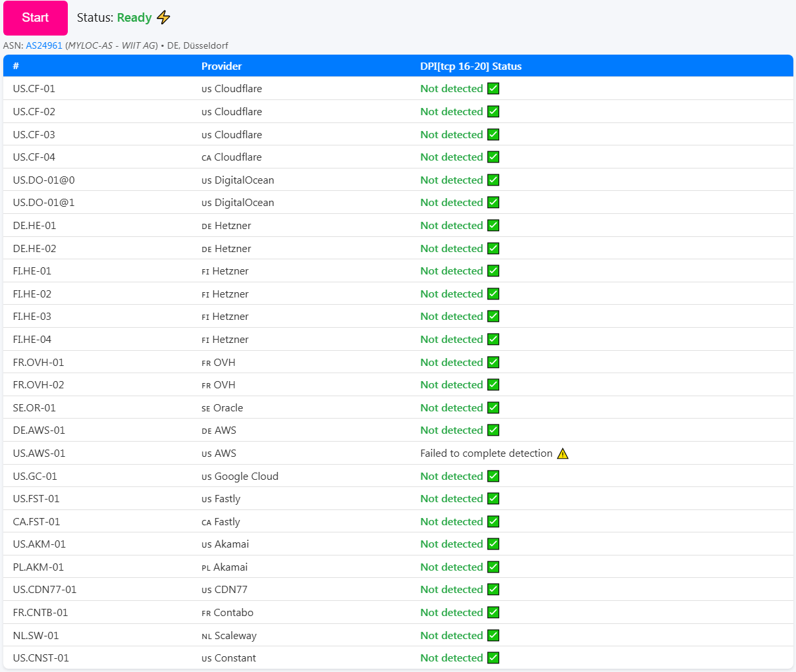Screen dimensions: 796x672
Task: Select the US.AWS-01 row identifier
Action: click(39, 453)
